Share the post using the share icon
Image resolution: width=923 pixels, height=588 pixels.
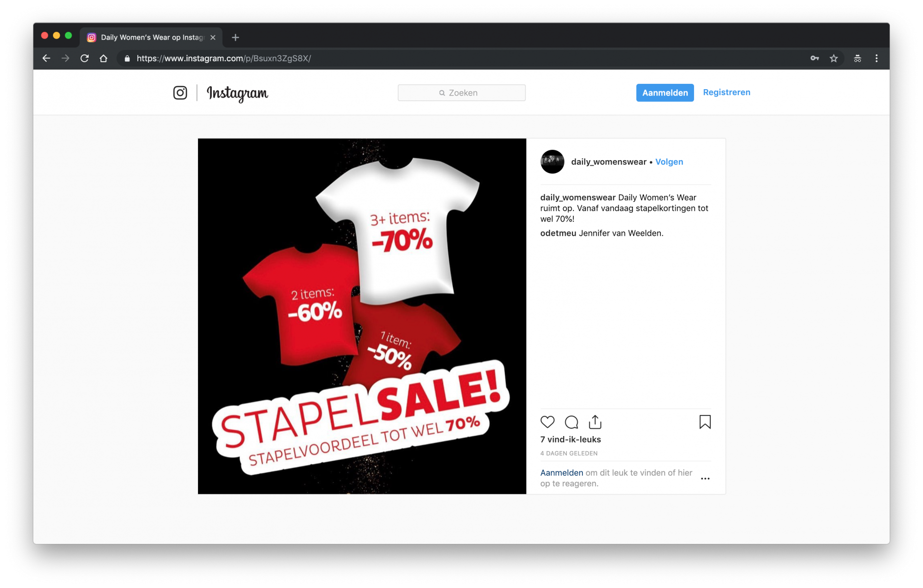pos(595,421)
